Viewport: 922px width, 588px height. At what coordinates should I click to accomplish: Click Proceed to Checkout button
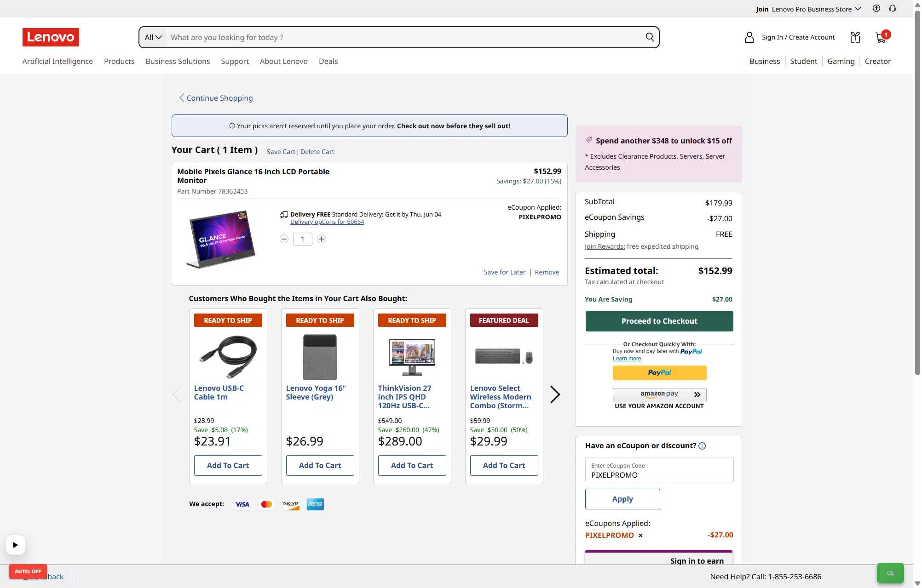(x=659, y=321)
